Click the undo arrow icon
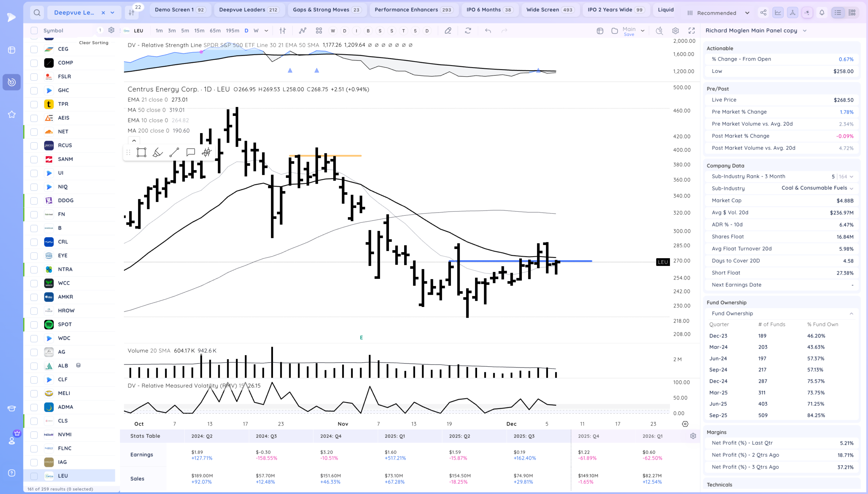Image resolution: width=868 pixels, height=494 pixels. click(488, 30)
